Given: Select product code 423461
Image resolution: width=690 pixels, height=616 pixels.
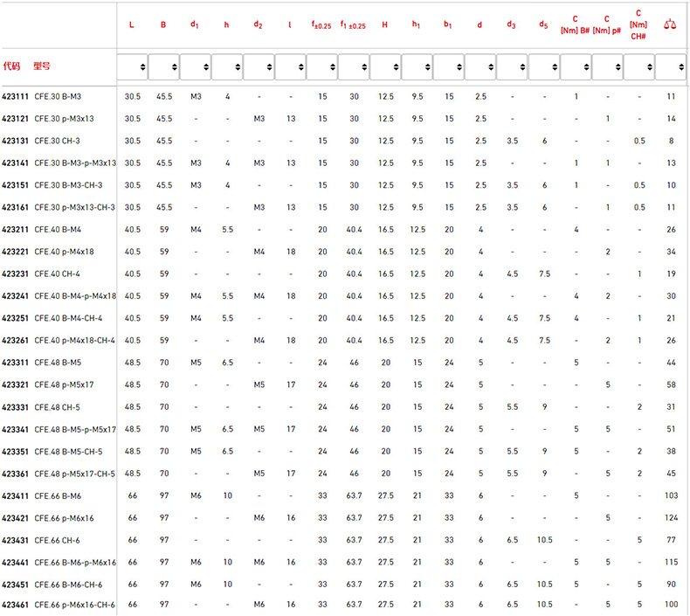Looking at the screenshot, I should pyautogui.click(x=14, y=604).
